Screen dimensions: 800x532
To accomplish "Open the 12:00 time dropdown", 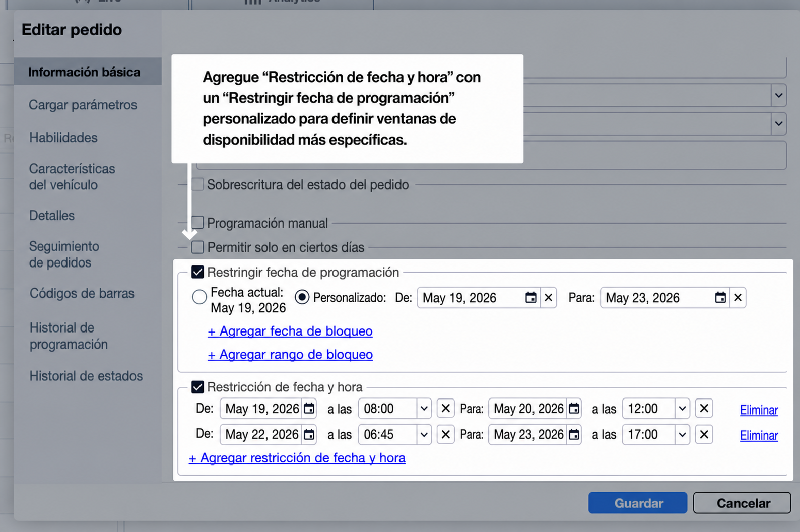I will (682, 408).
